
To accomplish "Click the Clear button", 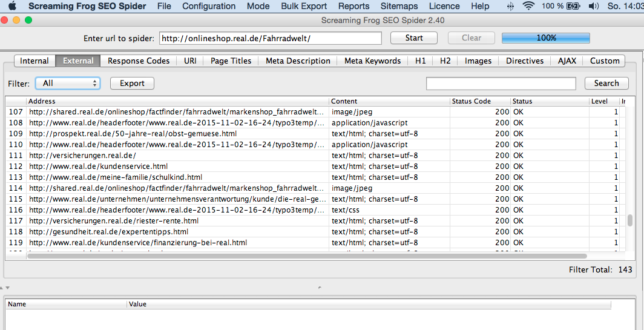I will pyautogui.click(x=471, y=38).
